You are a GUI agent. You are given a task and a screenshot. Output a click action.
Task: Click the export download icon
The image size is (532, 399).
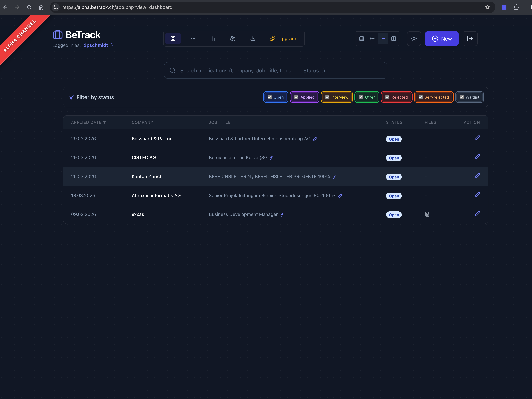(253, 39)
